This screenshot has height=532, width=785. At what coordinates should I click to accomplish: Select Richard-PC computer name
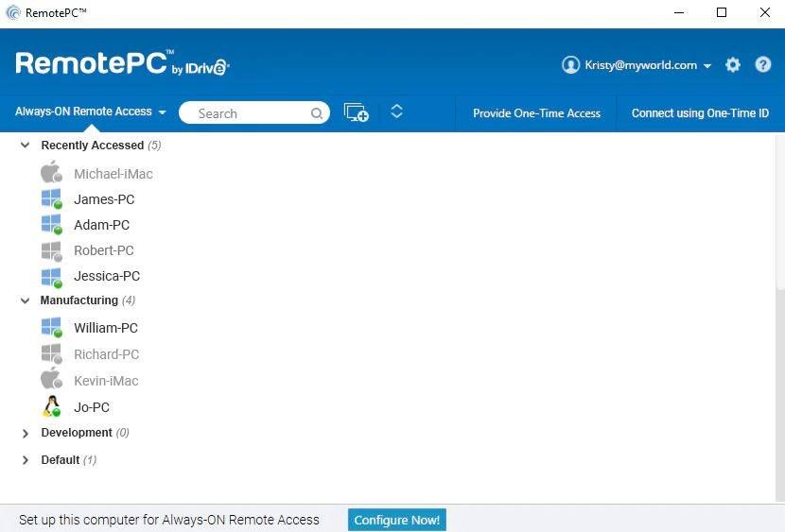106,354
